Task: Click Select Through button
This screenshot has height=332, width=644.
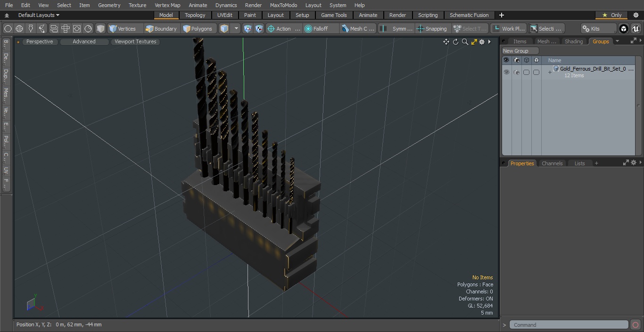Action: click(470, 29)
